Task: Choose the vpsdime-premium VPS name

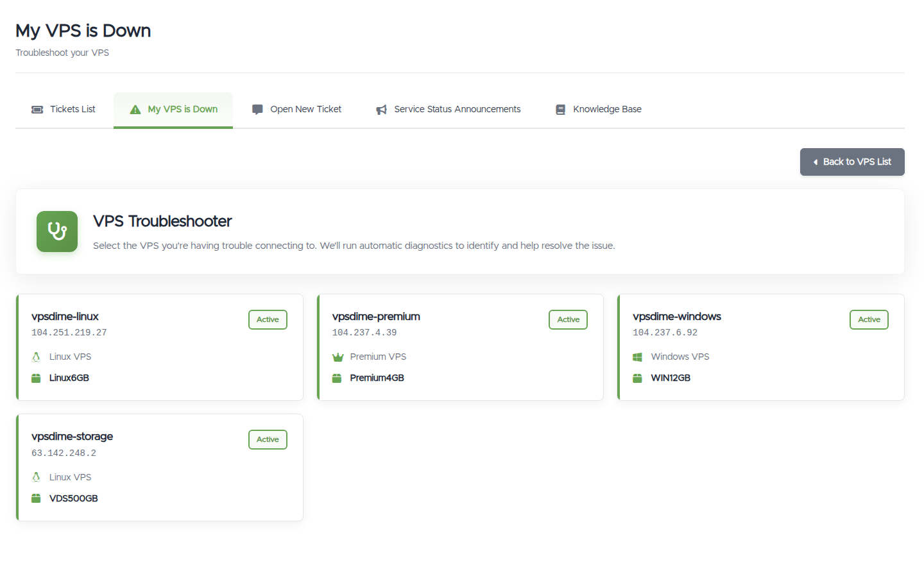Action: (376, 316)
